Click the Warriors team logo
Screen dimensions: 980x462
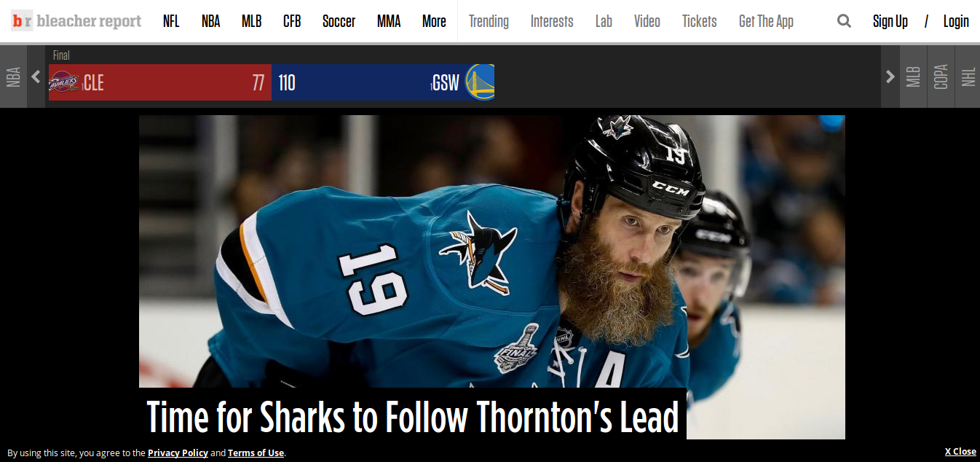pos(480,82)
